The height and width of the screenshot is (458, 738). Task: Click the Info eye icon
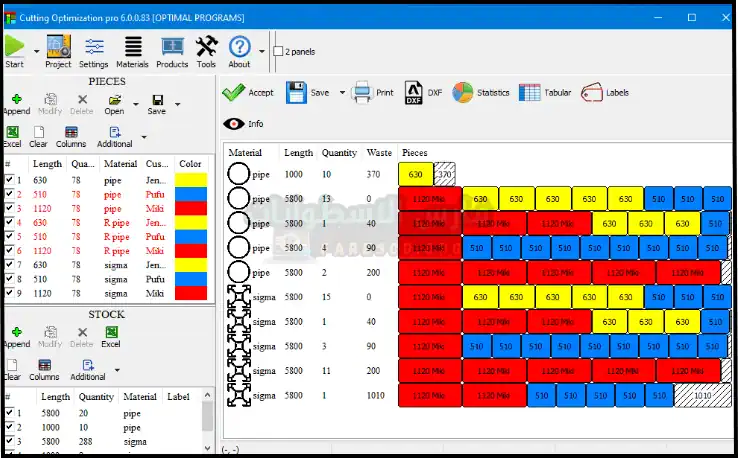(234, 124)
